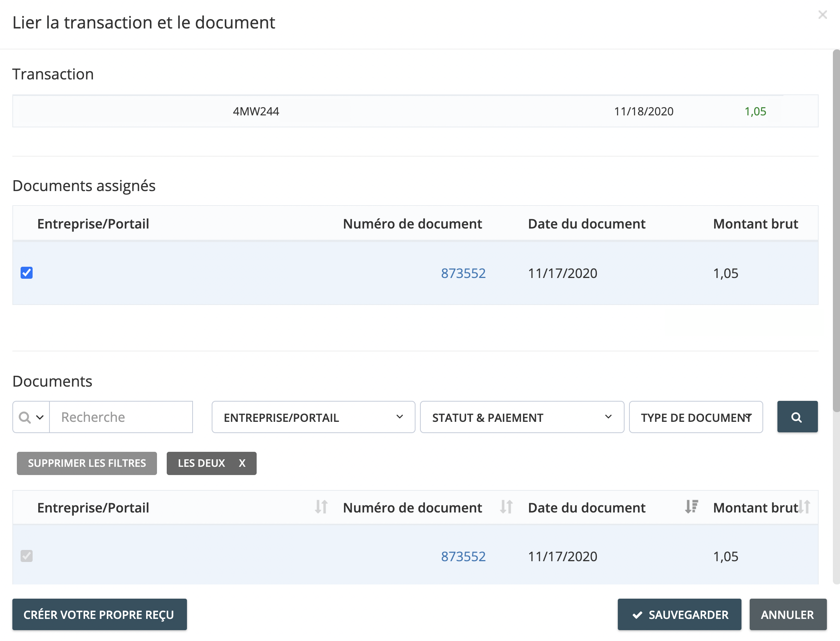This screenshot has width=840, height=641.
Task: Click the dialog vertical scrollbar
Action: point(836,231)
